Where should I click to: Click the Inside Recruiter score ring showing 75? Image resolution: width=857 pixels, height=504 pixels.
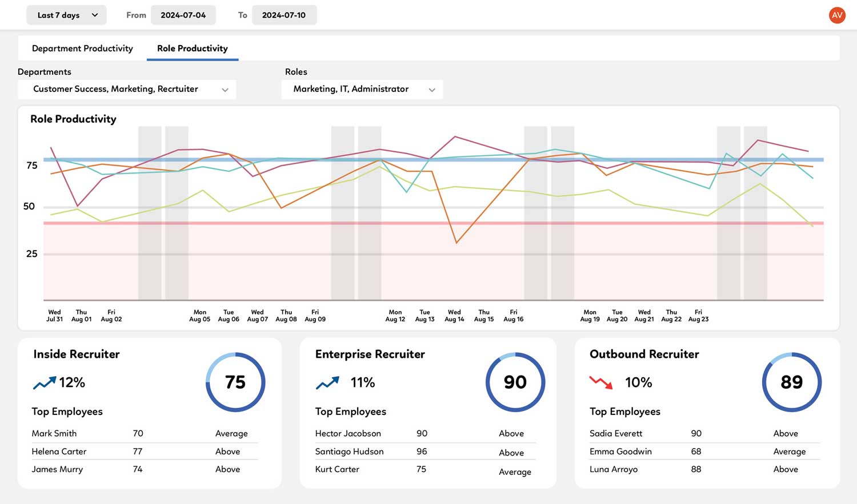[x=235, y=382]
